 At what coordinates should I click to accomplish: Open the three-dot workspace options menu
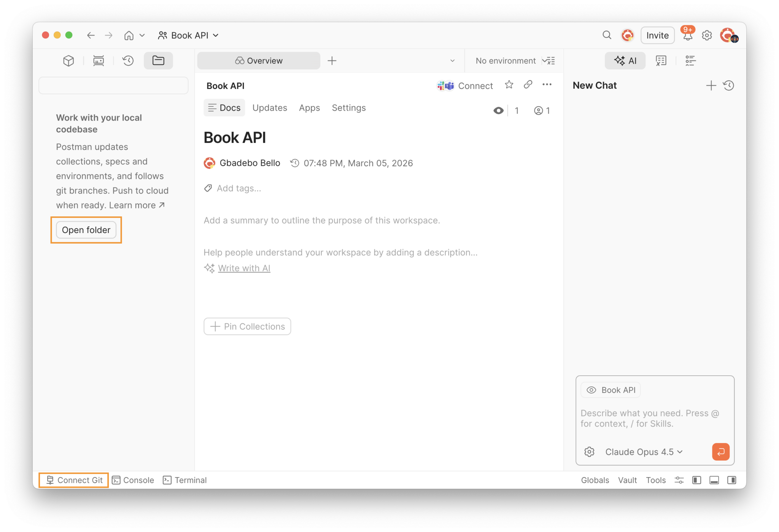click(547, 85)
